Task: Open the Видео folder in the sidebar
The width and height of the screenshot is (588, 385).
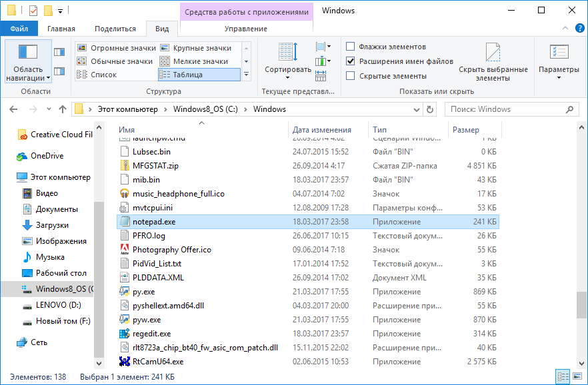Action: pyautogui.click(x=41, y=193)
